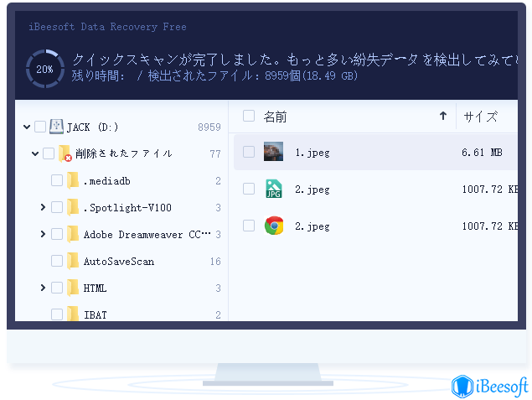Click the iBeesoft logo
Image resolution: width=532 pixels, height=400 pixels.
coord(489,386)
